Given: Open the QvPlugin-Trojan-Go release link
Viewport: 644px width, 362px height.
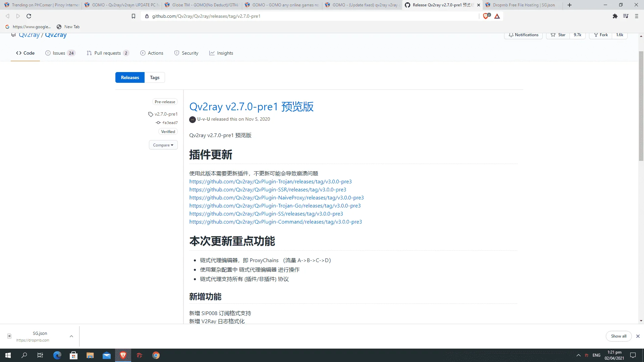Looking at the screenshot, I should click(x=275, y=205).
